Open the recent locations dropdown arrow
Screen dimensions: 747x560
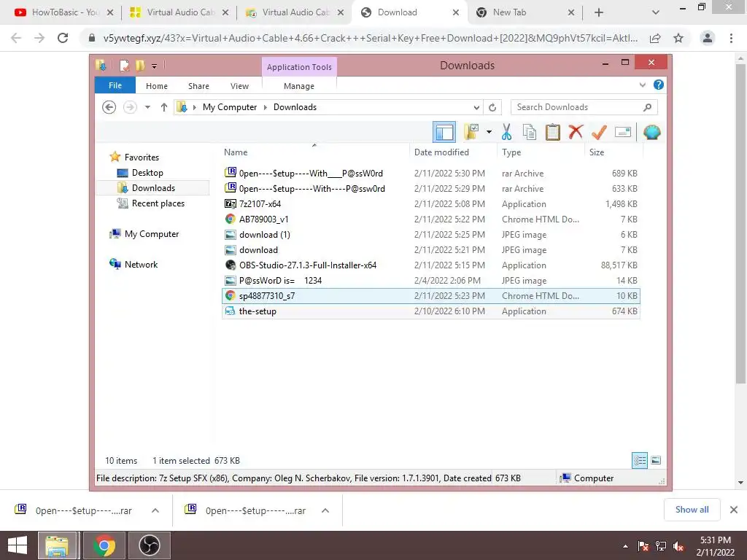pyautogui.click(x=147, y=107)
